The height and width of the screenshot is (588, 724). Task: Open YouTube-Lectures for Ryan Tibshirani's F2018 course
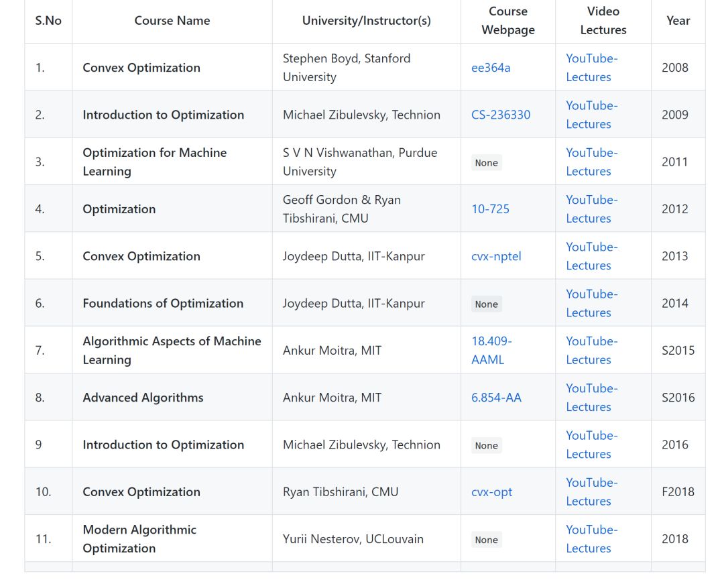[591, 492]
